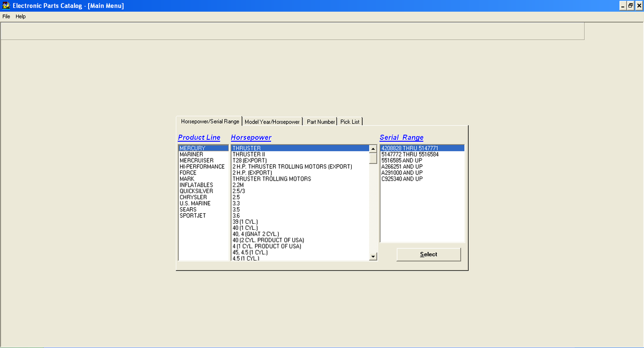Select 2 H.P. THRUSTER TROLLING MOTORS (EXPORT)
The image size is (644, 348).
[x=300, y=166]
